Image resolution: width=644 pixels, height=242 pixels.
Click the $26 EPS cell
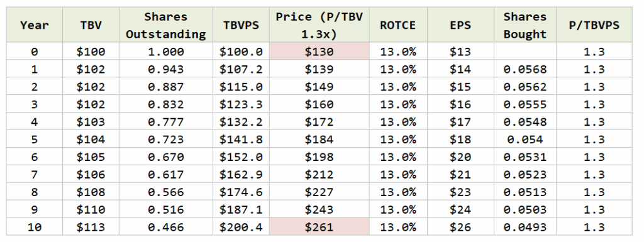[460, 227]
